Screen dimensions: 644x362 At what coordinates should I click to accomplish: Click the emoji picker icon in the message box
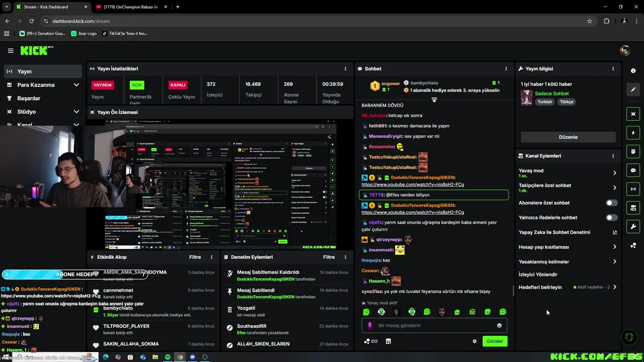(x=499, y=325)
